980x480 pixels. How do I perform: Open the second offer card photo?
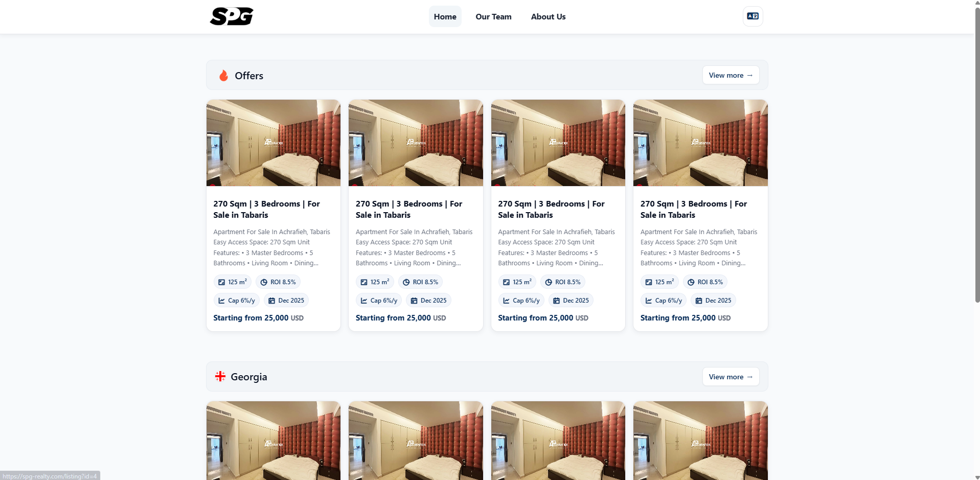coord(416,143)
